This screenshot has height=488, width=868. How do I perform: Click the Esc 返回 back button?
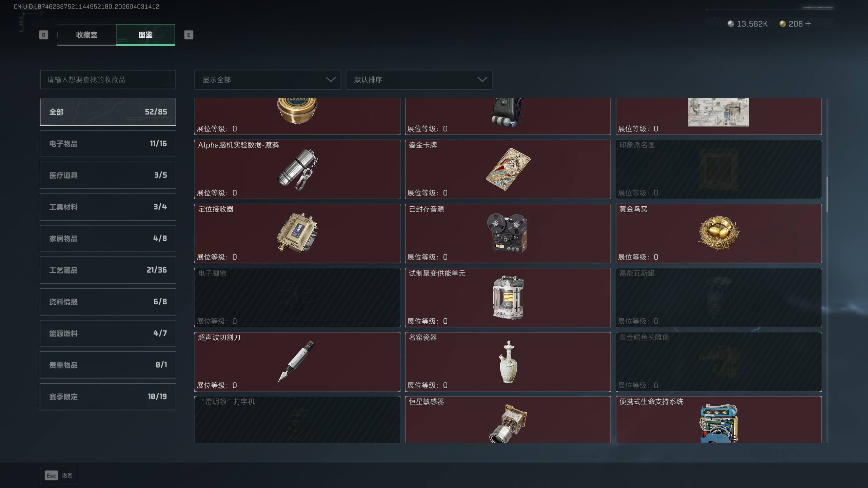click(59, 475)
